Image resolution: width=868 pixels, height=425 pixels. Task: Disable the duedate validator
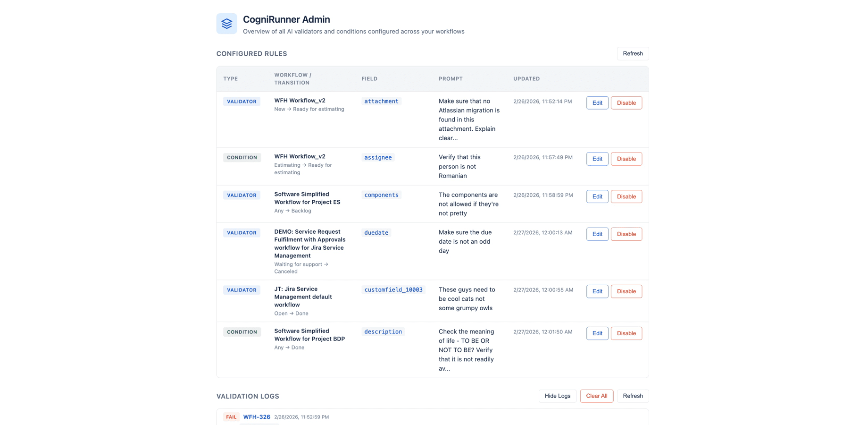pos(626,234)
